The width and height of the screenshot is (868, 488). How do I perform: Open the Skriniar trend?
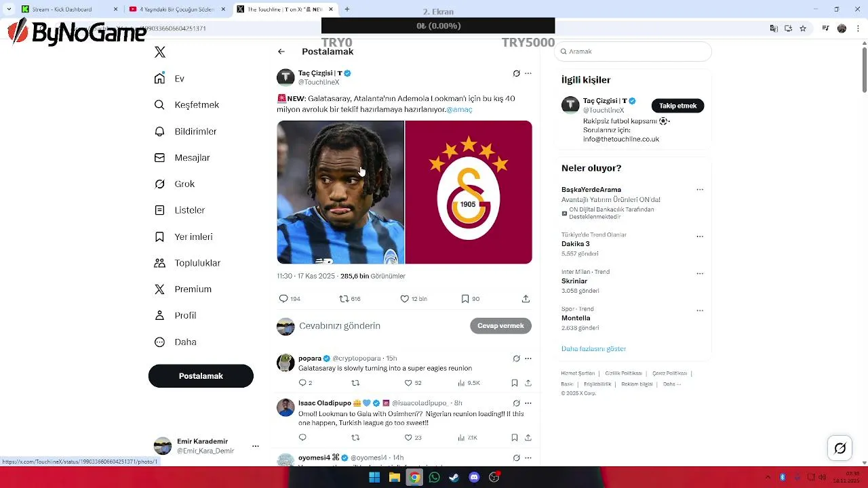(574, 281)
